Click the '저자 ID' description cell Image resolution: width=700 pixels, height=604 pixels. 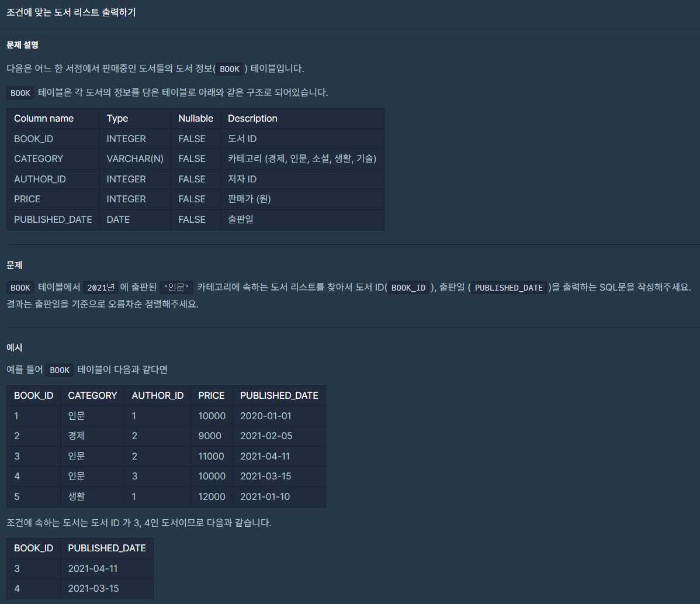[242, 180]
